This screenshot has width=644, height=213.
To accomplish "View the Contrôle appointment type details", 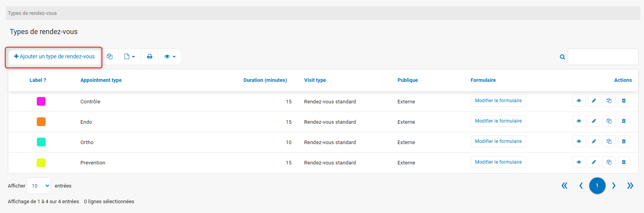I will [x=579, y=101].
